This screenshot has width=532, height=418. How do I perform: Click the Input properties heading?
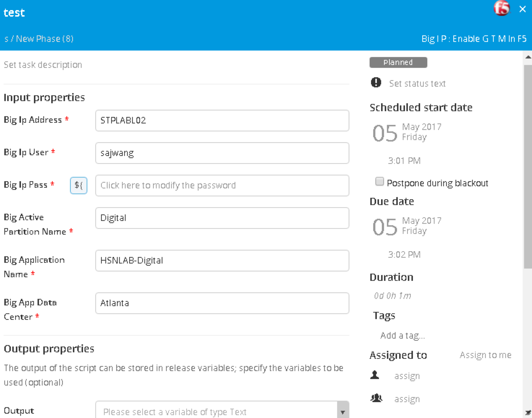pos(44,97)
